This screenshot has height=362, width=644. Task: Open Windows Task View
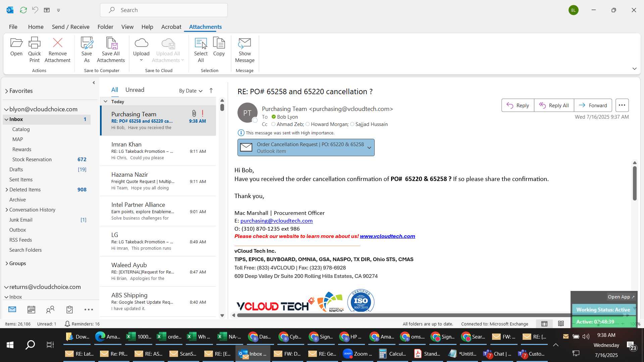point(50,345)
